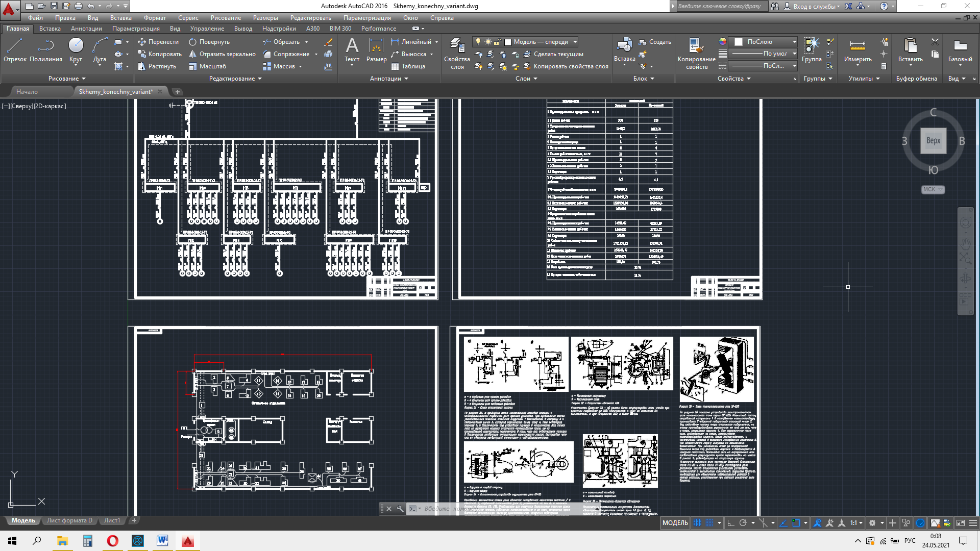Click Создать (Create block) button
Viewport: 980px width, 551px height.
point(655,42)
